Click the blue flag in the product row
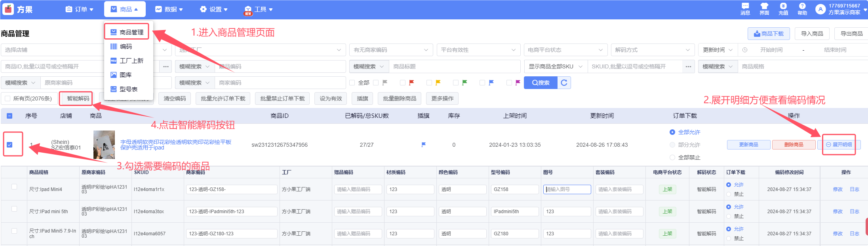 pos(423,145)
